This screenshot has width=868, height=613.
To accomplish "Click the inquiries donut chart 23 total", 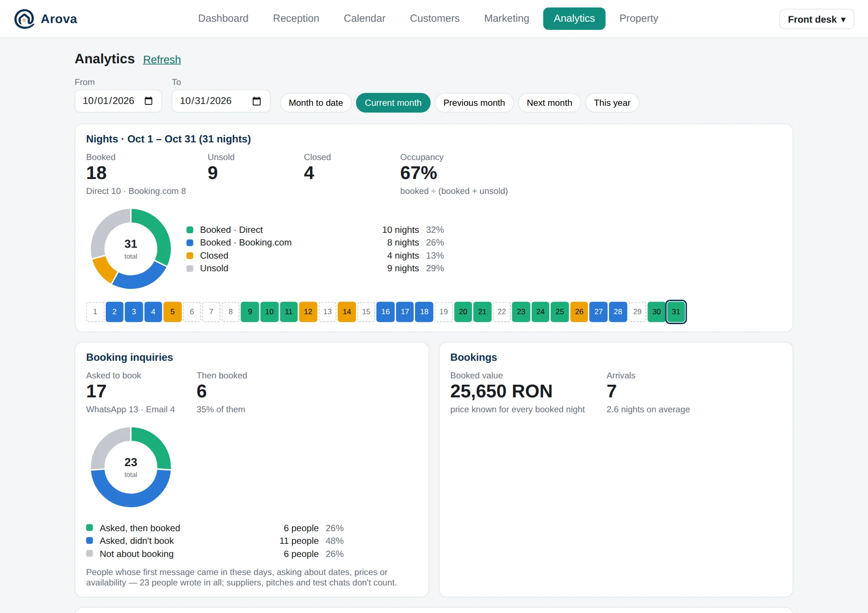I will [131, 467].
